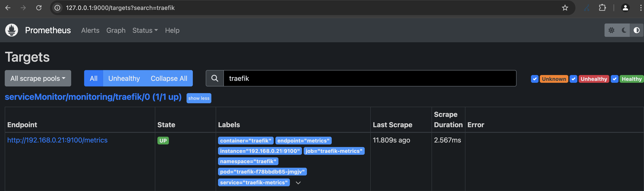Bookmark this page with star icon
This screenshot has height=191, width=644.
point(565,8)
